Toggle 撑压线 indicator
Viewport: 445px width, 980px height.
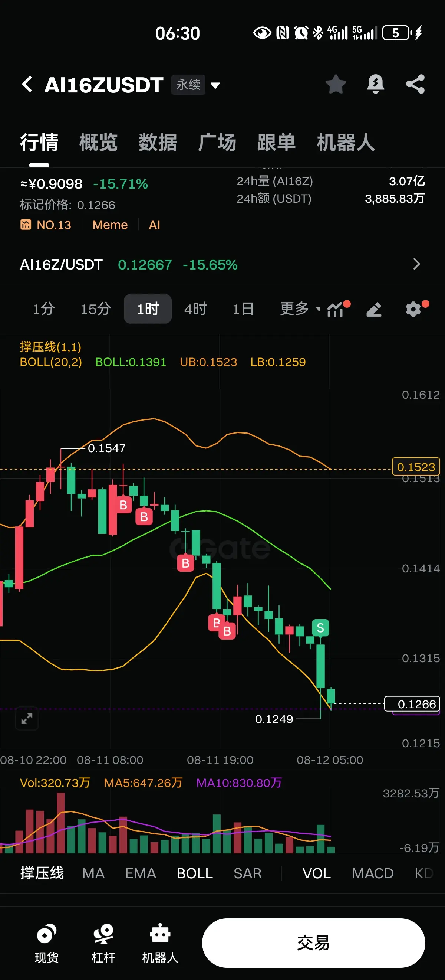click(42, 873)
